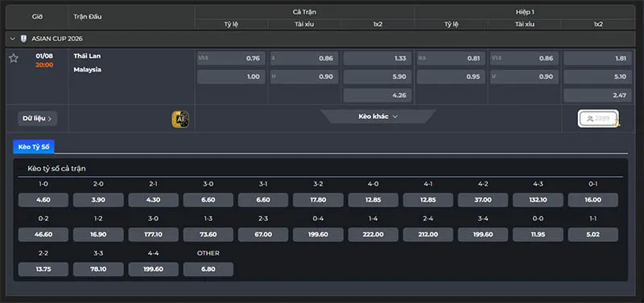Select score 2-3 odds 67.00
The image size is (644, 303).
click(x=263, y=235)
